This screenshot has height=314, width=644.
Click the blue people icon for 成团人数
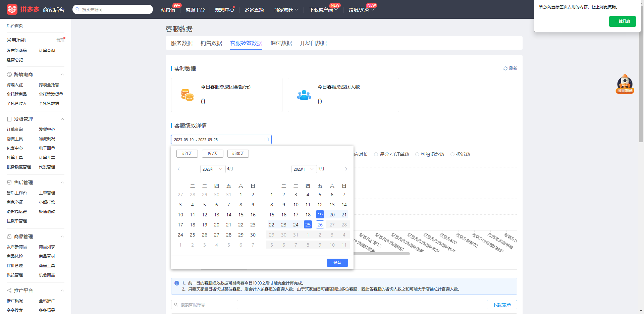tap(304, 95)
